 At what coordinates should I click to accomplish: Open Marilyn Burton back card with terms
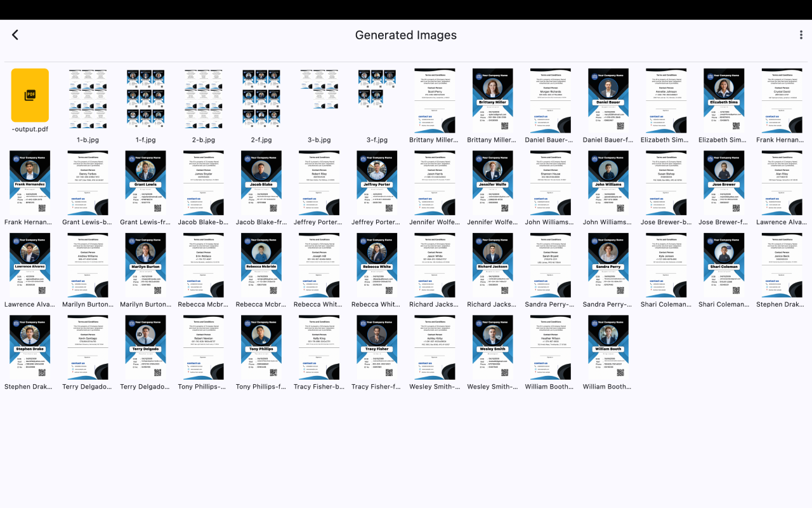click(x=88, y=265)
